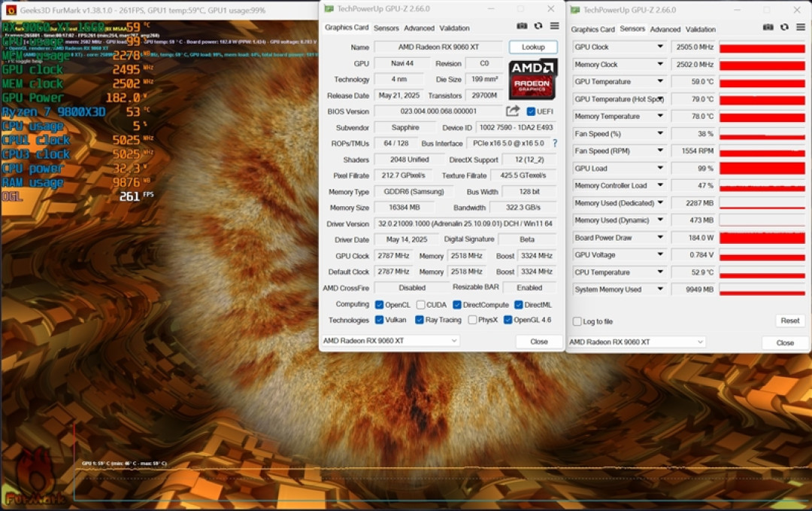The height and width of the screenshot is (511, 812).
Task: Open the Validation tab in Sensors window
Action: pos(700,29)
